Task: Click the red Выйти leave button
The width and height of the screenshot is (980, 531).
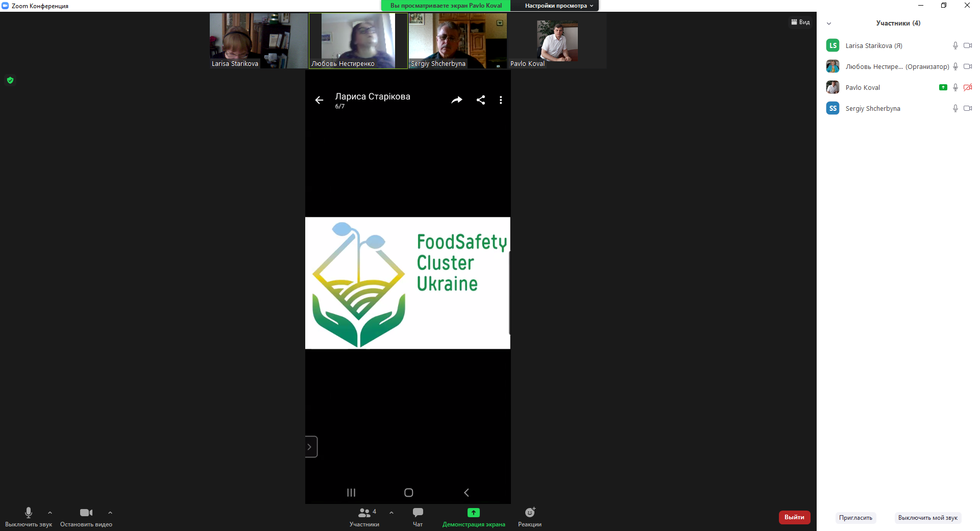Action: [x=794, y=517]
